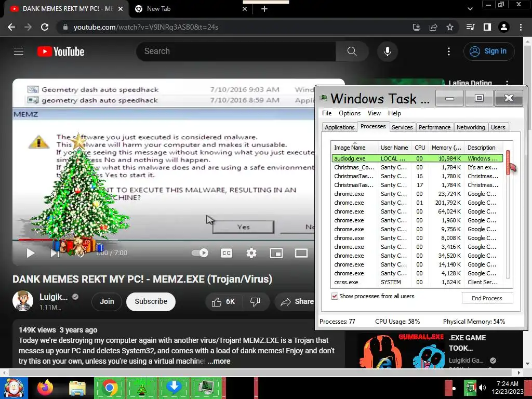This screenshot has width=532, height=399.
Task: Uncheck Show processes from all users
Action: [x=335, y=296]
